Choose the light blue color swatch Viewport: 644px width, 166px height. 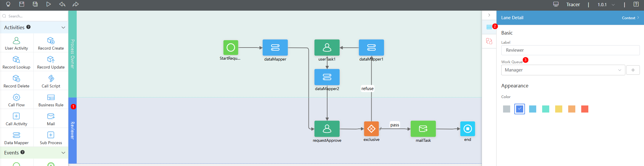click(x=533, y=109)
